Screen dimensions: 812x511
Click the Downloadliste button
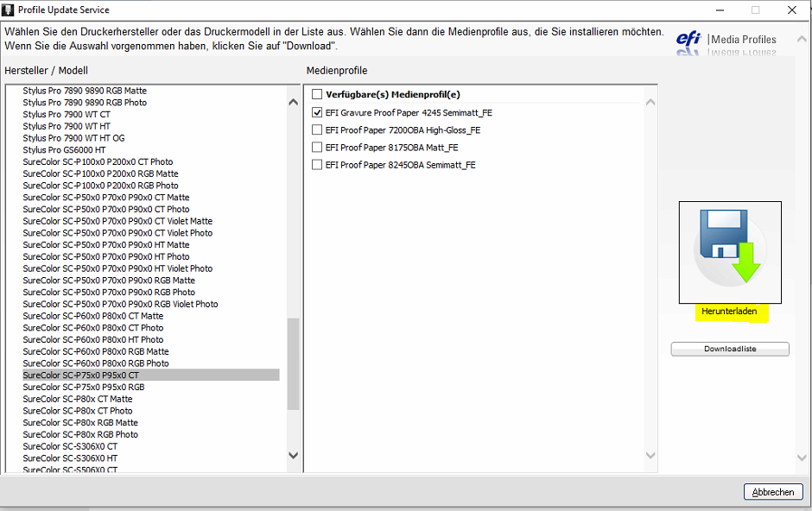point(730,349)
